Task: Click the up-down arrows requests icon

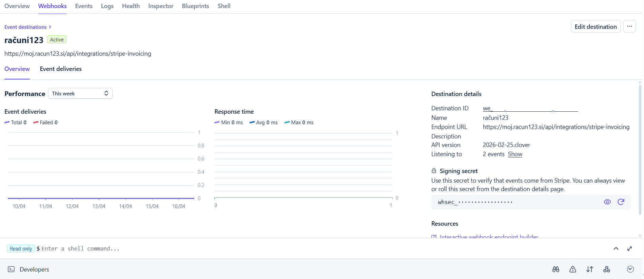Action: pyautogui.click(x=589, y=269)
